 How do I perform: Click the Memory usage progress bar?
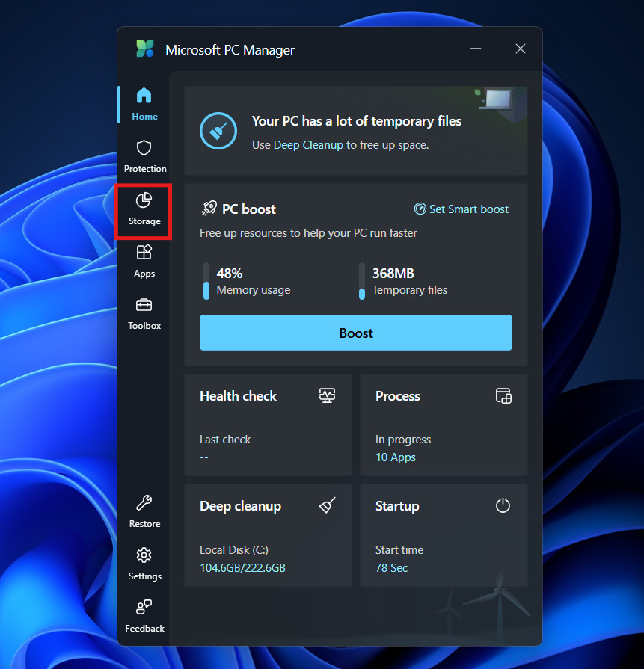pos(206,281)
